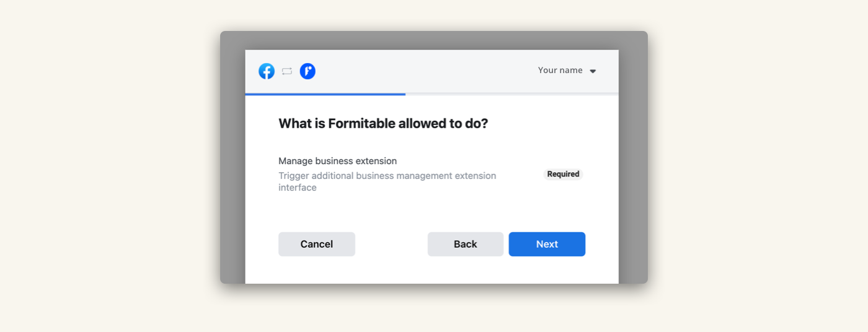Click the Facebook logo icon
This screenshot has height=332, width=868.
pos(267,71)
